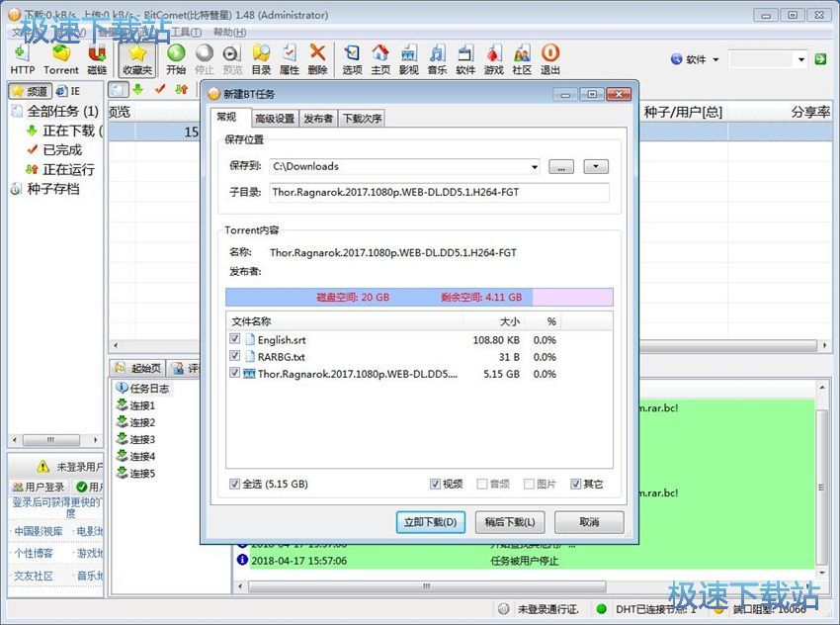
Task: Toggle the 全选 (5.15 GB) checkbox
Action: tap(234, 484)
